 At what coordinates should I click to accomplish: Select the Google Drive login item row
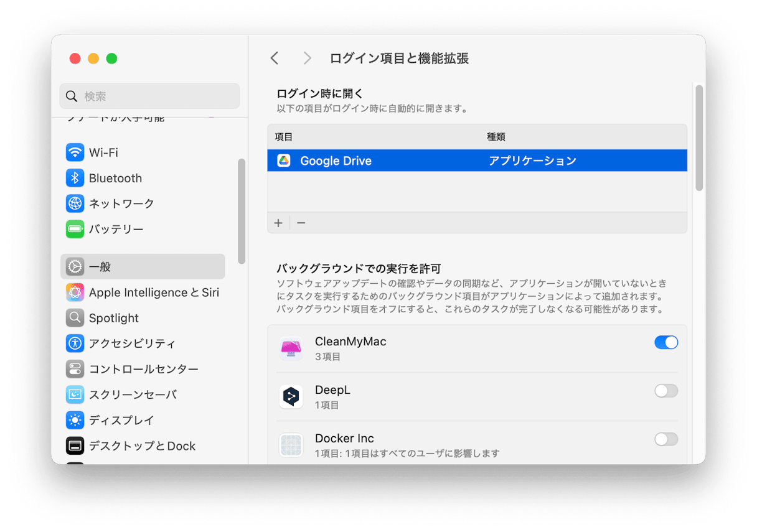click(477, 161)
